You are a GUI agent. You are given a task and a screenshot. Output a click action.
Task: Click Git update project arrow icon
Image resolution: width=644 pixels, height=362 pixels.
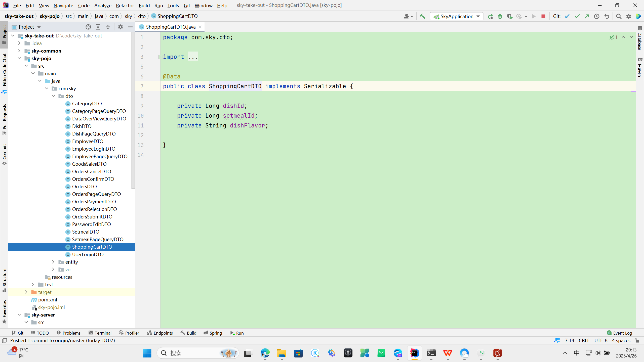[x=567, y=16]
